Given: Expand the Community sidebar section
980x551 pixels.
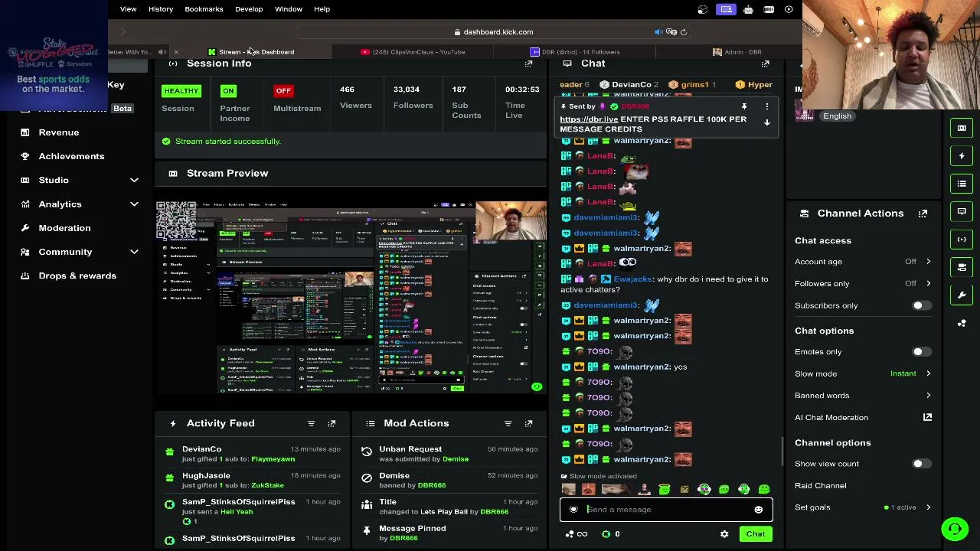Looking at the screenshot, I should pos(134,252).
